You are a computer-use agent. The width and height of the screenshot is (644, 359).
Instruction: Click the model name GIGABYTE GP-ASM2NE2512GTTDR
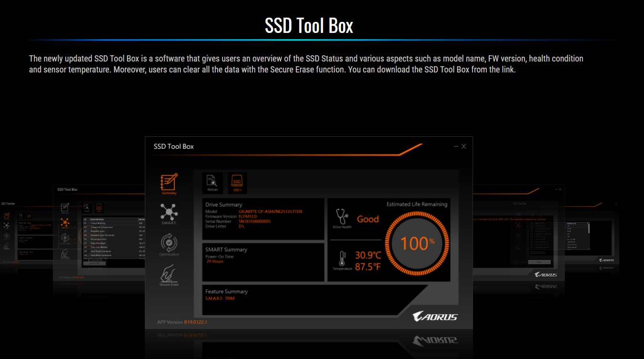(x=270, y=211)
